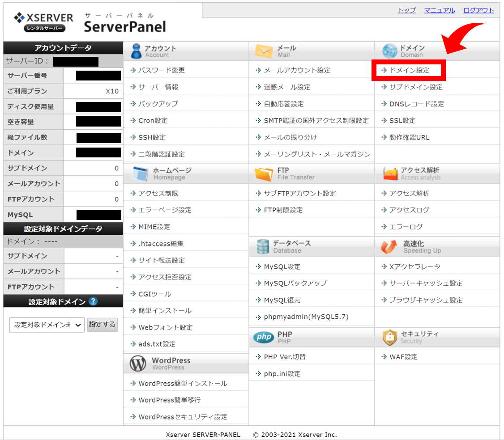Click the XSERVER logo
Viewport: 504px width, 440px height.
click(44, 22)
